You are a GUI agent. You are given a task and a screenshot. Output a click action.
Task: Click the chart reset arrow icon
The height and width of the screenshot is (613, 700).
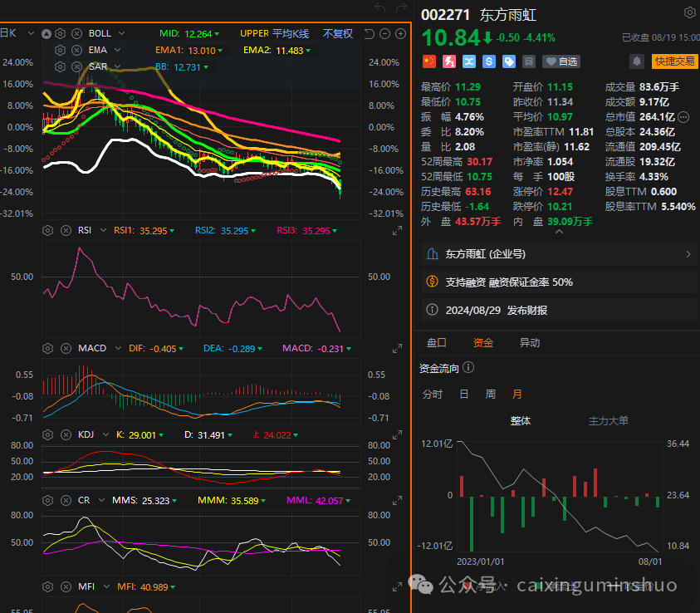370,33
